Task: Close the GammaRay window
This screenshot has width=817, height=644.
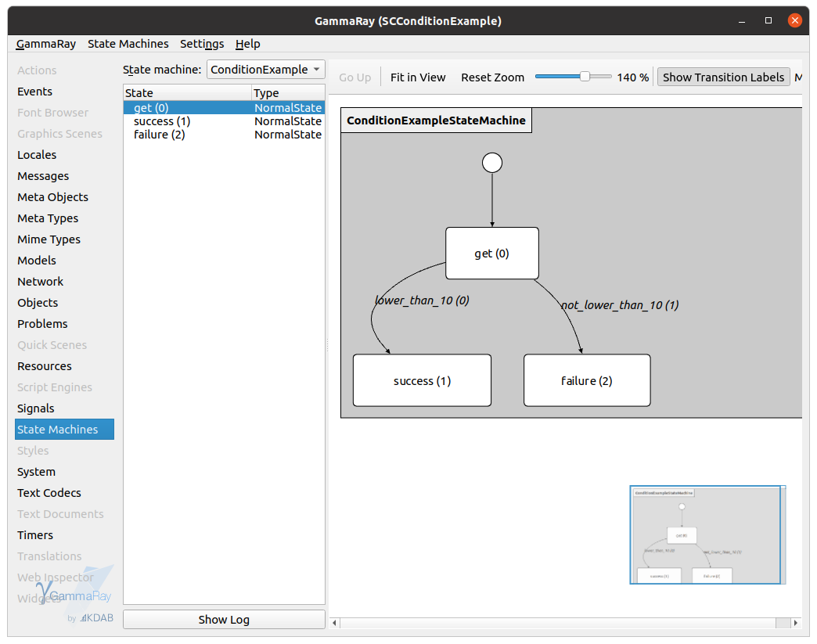Action: 794,20
